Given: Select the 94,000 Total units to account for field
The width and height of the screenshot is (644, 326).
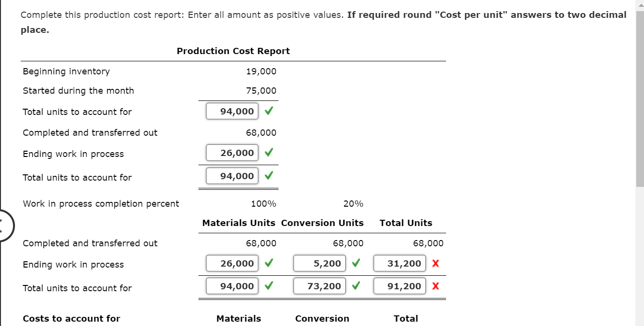Looking at the screenshot, I should coord(232,111).
